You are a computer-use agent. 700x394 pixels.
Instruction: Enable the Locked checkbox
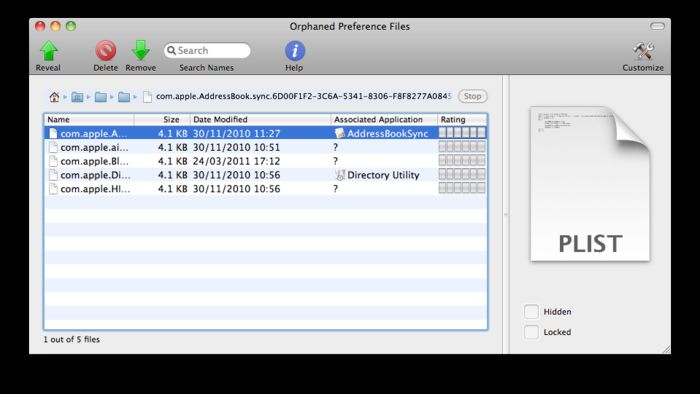coord(531,332)
